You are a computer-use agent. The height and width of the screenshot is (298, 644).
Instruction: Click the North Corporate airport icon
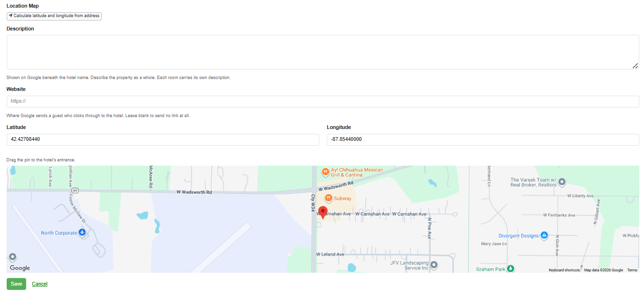tap(82, 232)
